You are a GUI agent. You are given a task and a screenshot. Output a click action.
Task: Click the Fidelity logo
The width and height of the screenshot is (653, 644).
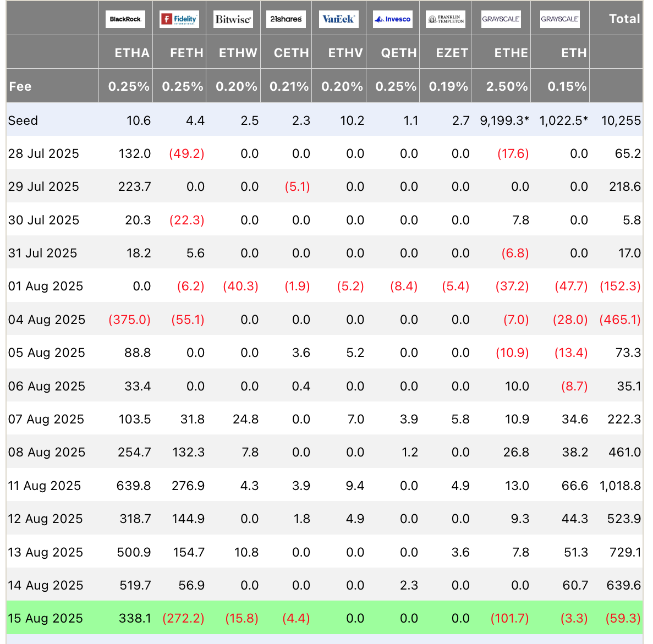pyautogui.click(x=179, y=19)
